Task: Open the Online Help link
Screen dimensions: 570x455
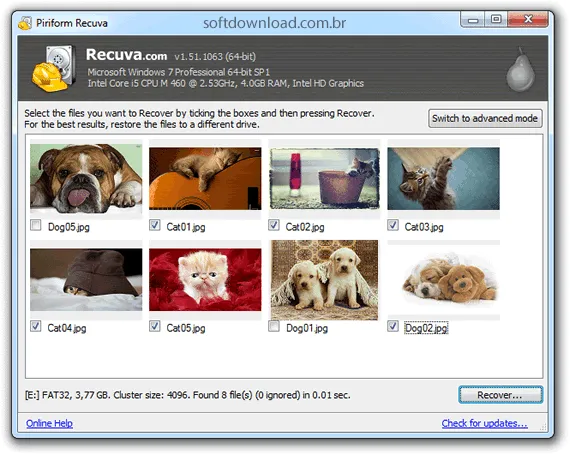Action: [49, 423]
